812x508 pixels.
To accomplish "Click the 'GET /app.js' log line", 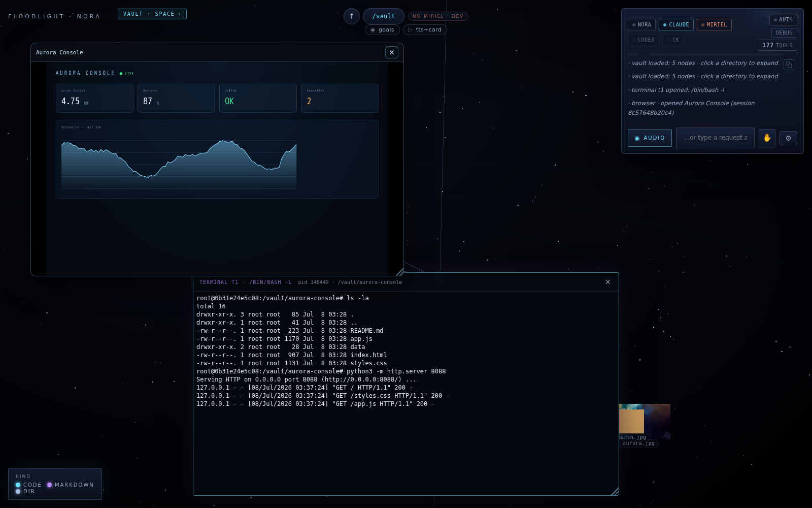I will point(315,404).
